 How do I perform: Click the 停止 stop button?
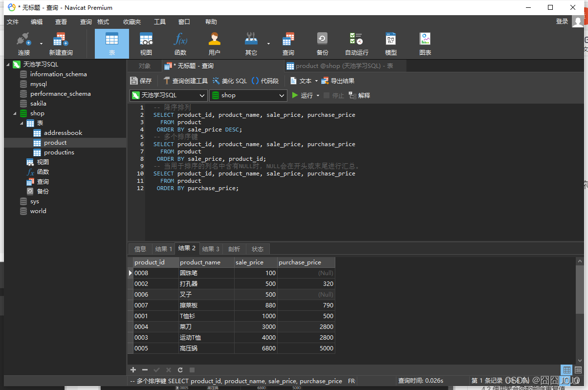click(334, 95)
